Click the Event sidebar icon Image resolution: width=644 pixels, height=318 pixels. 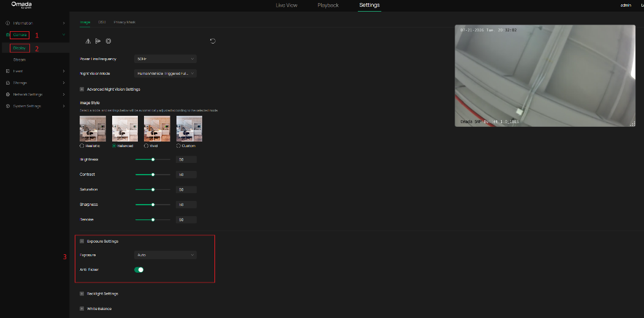coord(8,71)
